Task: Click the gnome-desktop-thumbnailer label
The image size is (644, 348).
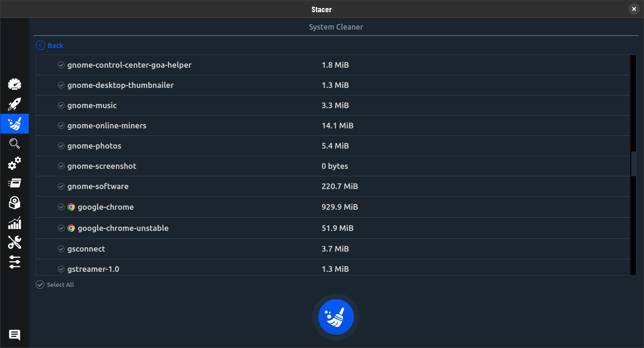Action: click(121, 85)
